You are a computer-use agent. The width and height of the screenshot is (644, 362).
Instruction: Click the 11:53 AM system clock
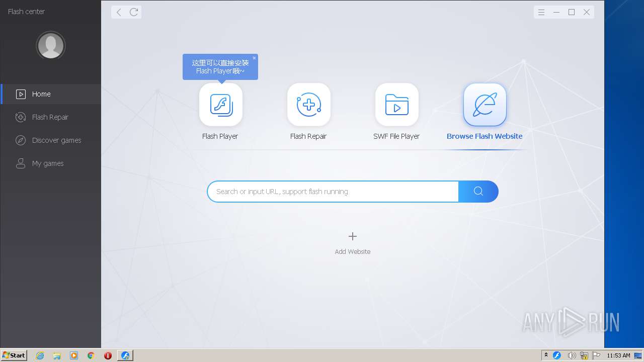pyautogui.click(x=618, y=355)
